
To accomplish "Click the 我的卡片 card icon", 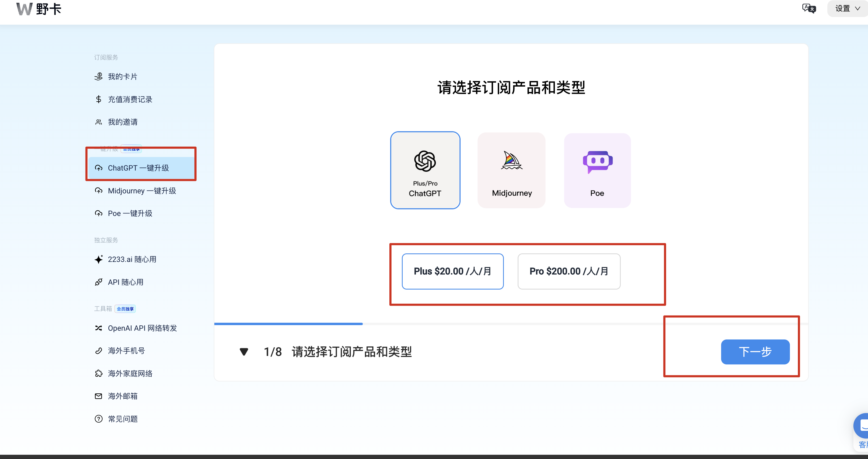I will point(98,76).
